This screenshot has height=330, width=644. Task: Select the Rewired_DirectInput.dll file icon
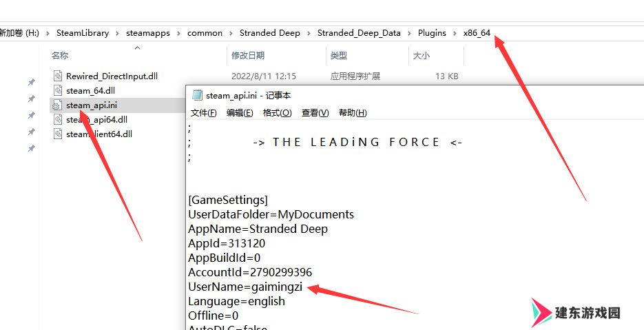click(58, 76)
